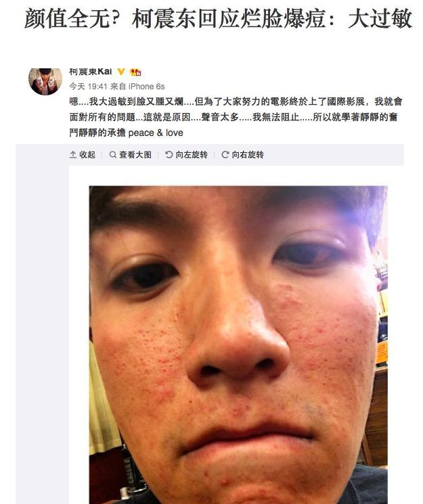This screenshot has height=504, width=423.
Task: Rotate the photo right with 向右旋转
Action: 248,155
